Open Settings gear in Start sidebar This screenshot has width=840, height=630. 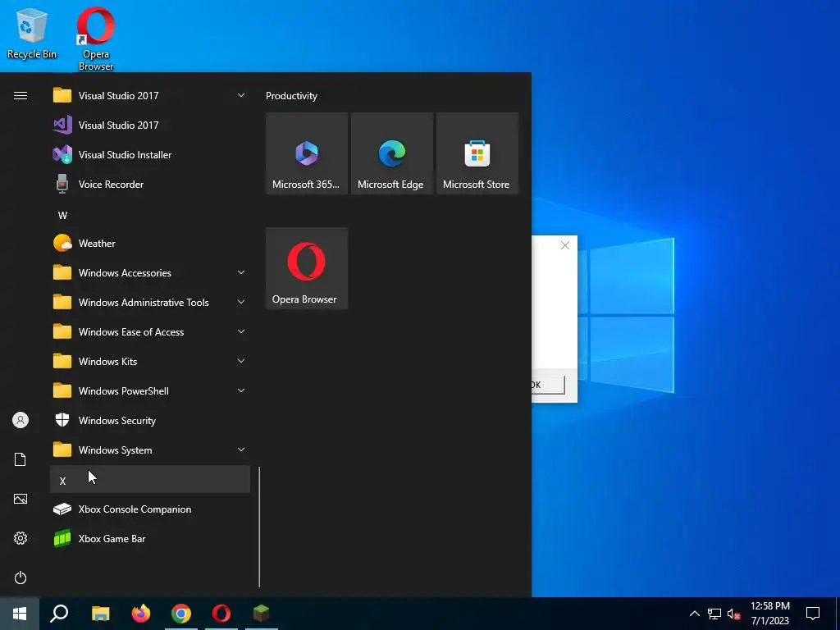pyautogui.click(x=21, y=538)
